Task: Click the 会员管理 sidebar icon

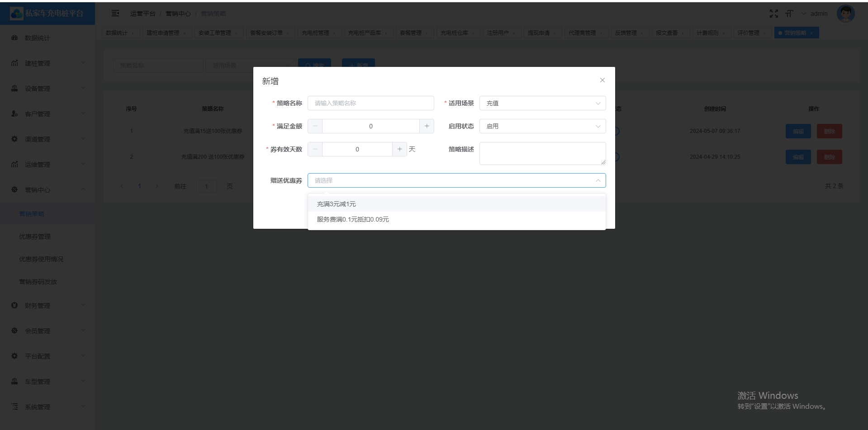Action: click(14, 331)
